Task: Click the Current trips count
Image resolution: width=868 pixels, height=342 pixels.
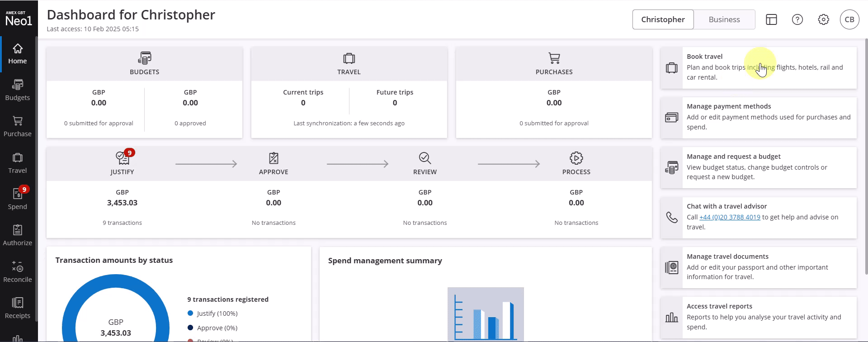Action: 303,103
